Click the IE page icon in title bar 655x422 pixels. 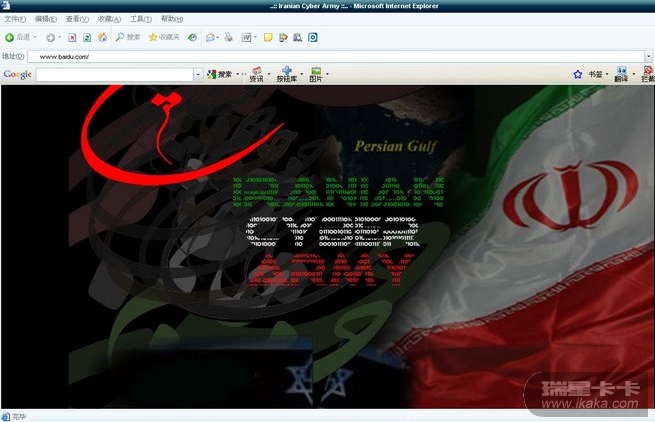click(x=6, y=5)
